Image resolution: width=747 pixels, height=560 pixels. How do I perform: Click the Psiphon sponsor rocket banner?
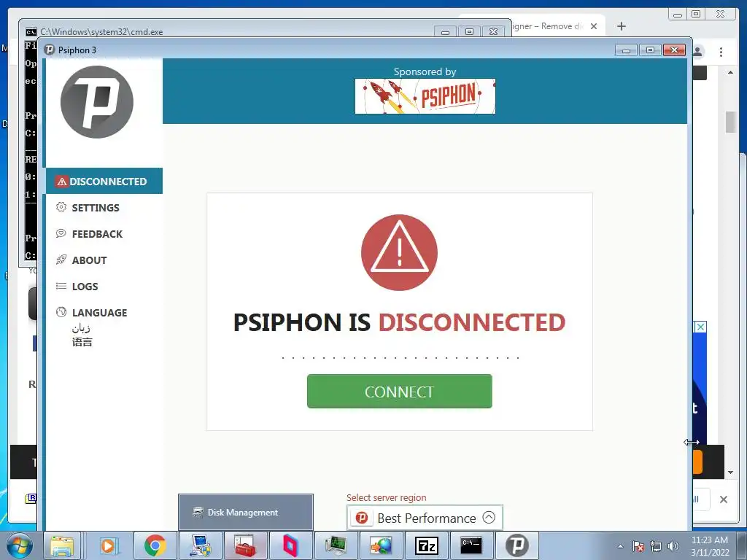coord(425,96)
